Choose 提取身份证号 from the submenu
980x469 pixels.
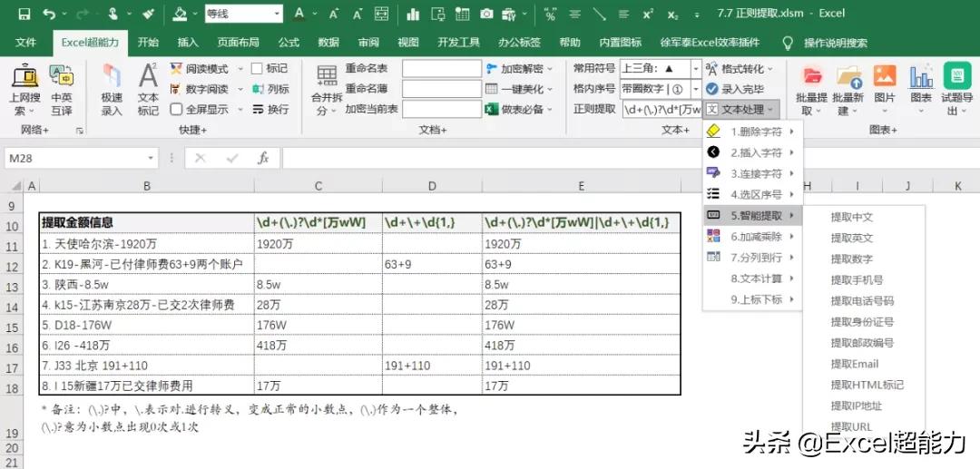click(x=864, y=322)
